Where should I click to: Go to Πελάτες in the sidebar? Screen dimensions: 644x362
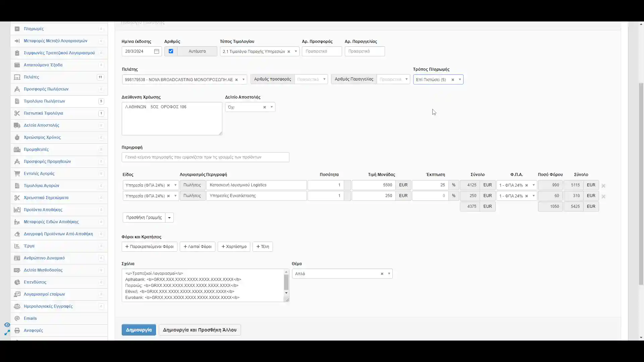click(32, 77)
